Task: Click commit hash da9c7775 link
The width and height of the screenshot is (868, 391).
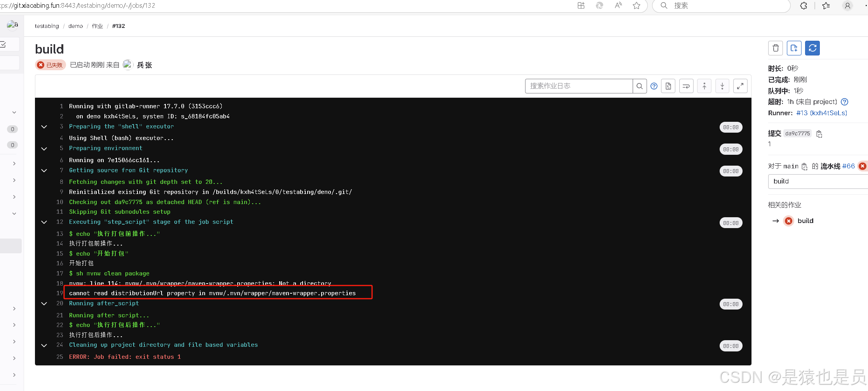Action: coord(797,133)
